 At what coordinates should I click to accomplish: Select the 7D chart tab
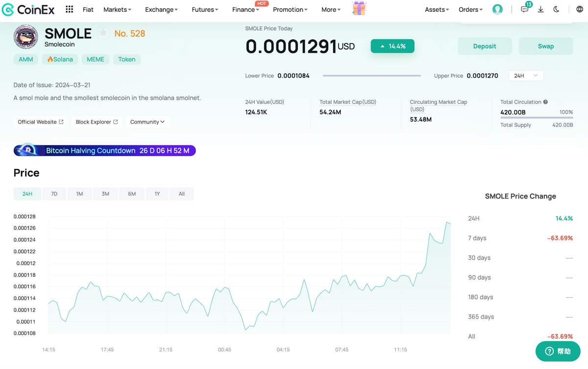pos(54,194)
